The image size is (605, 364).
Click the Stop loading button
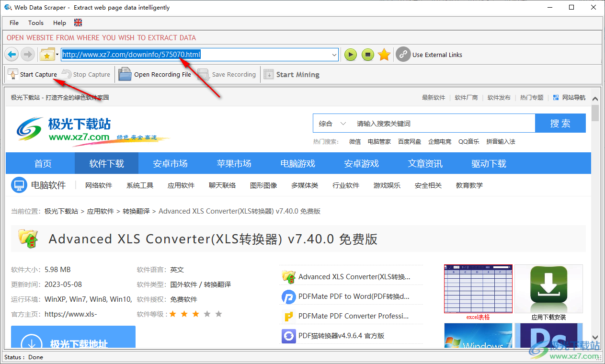(x=367, y=55)
